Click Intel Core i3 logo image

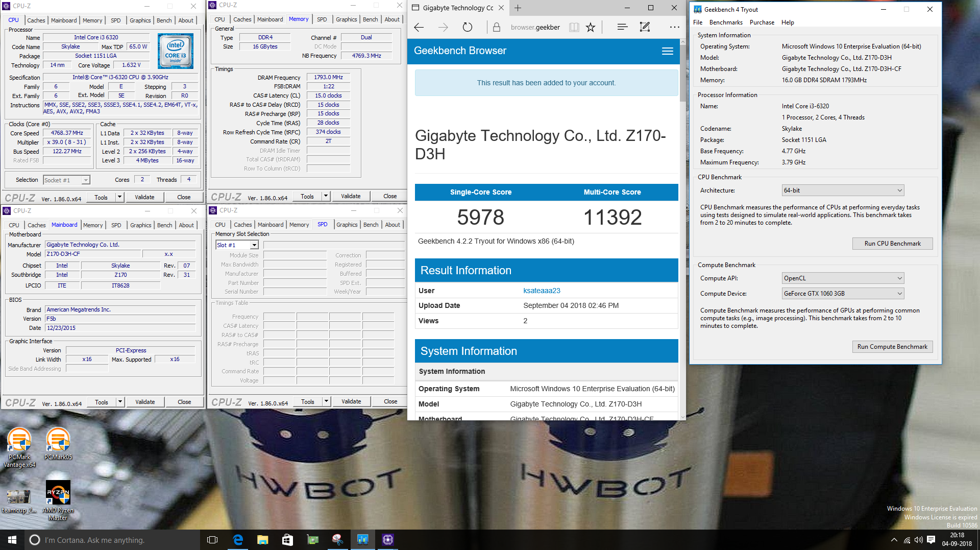(175, 51)
